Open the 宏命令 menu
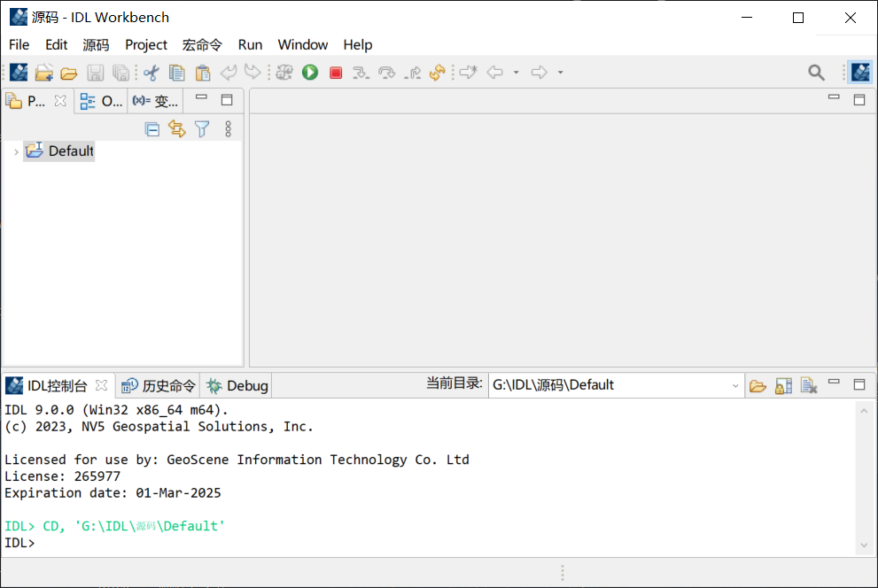This screenshot has width=878, height=588. (202, 44)
